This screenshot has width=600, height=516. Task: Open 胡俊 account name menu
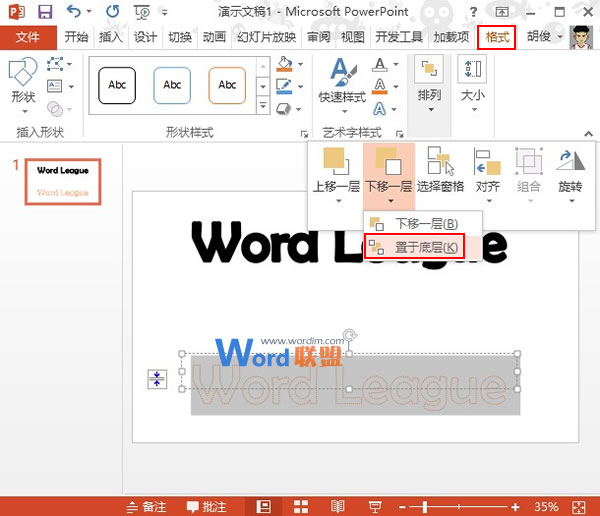pos(545,36)
